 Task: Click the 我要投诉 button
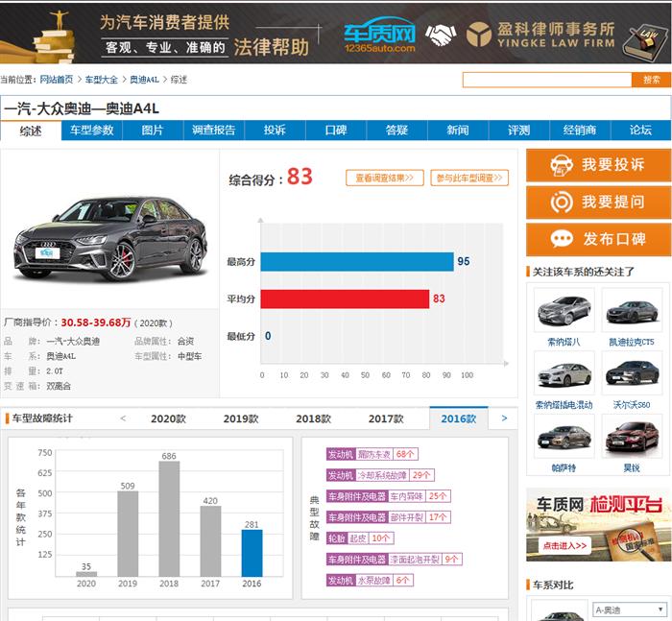598,165
